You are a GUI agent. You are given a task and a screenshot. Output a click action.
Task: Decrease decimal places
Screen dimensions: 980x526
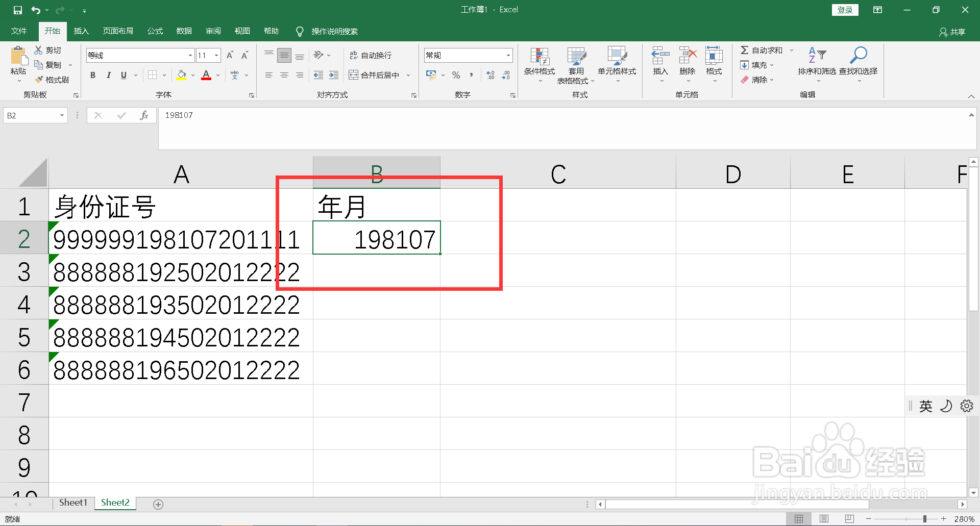pyautogui.click(x=506, y=75)
